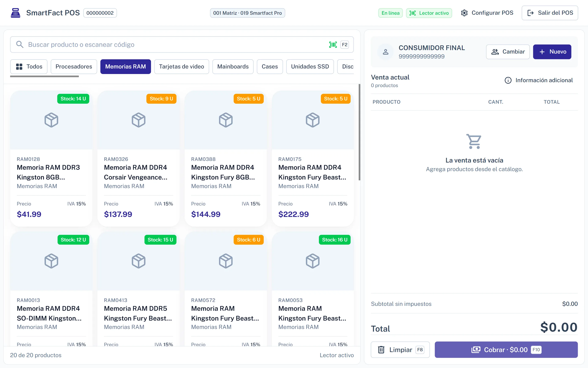588x368 pixels.
Task: Click the plus icon in Nuevo button
Action: click(542, 52)
